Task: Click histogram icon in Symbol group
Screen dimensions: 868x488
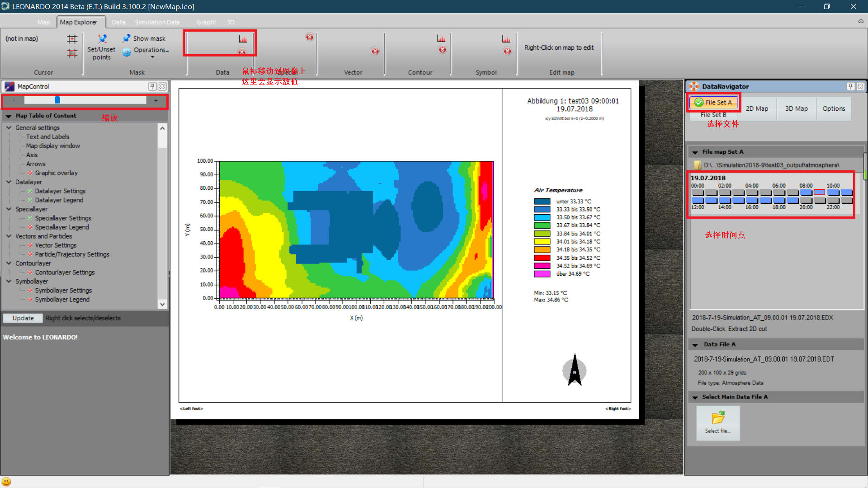Action: tap(506, 39)
